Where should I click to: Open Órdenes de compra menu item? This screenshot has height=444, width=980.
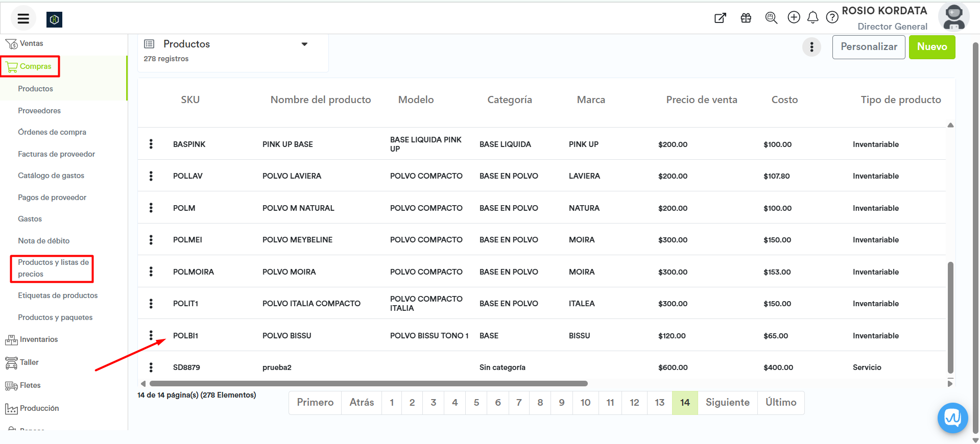(x=52, y=132)
